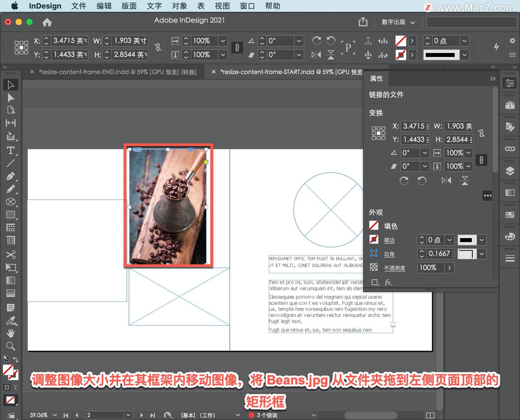Image resolution: width=520 pixels, height=420 pixels.
Task: Select the Selection tool
Action: [11, 85]
